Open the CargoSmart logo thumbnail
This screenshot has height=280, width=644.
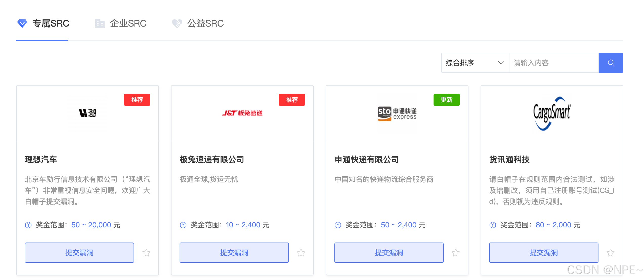click(552, 114)
